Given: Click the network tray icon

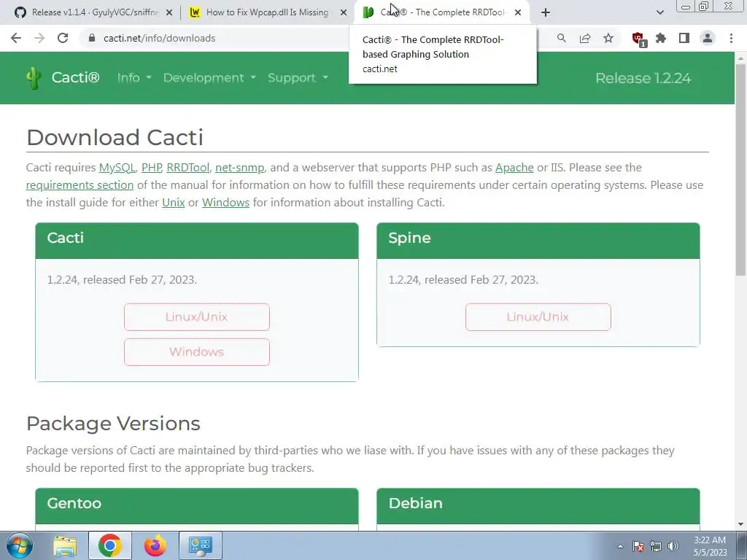Looking at the screenshot, I should coord(656,546).
